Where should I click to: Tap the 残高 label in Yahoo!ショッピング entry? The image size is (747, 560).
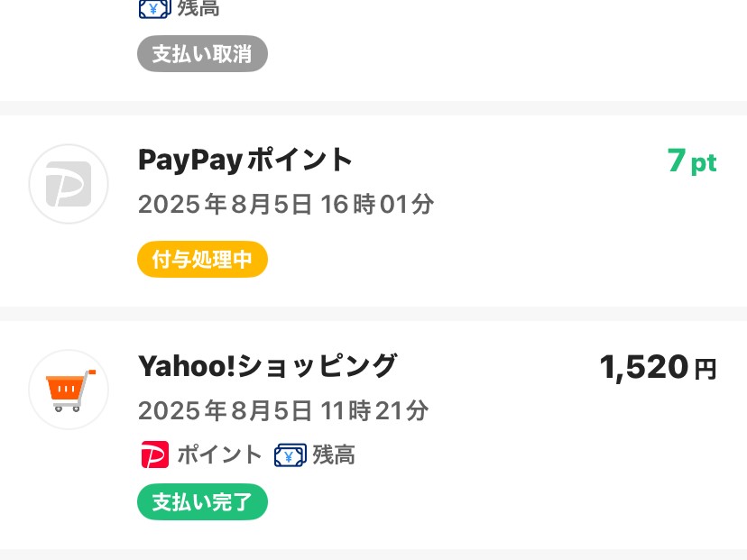click(x=334, y=454)
